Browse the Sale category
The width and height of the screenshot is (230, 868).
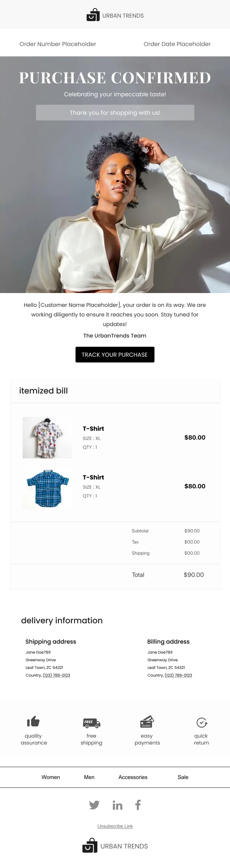click(183, 777)
